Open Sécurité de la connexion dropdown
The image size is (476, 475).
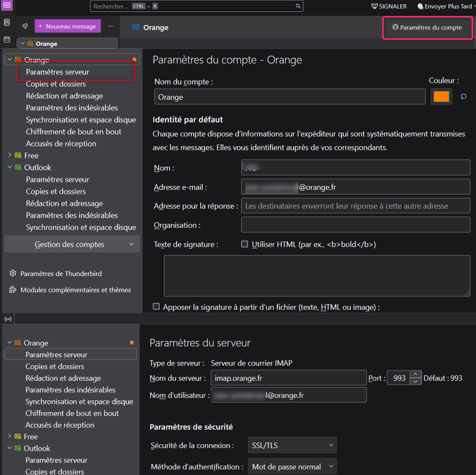292,445
